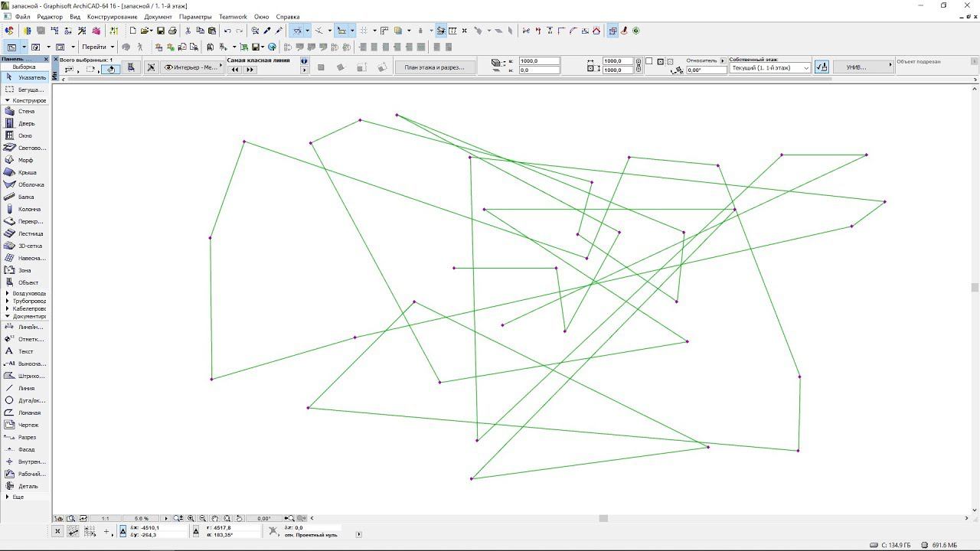Open the Редактор menu
Viewport: 980px width, 551px height.
click(50, 17)
